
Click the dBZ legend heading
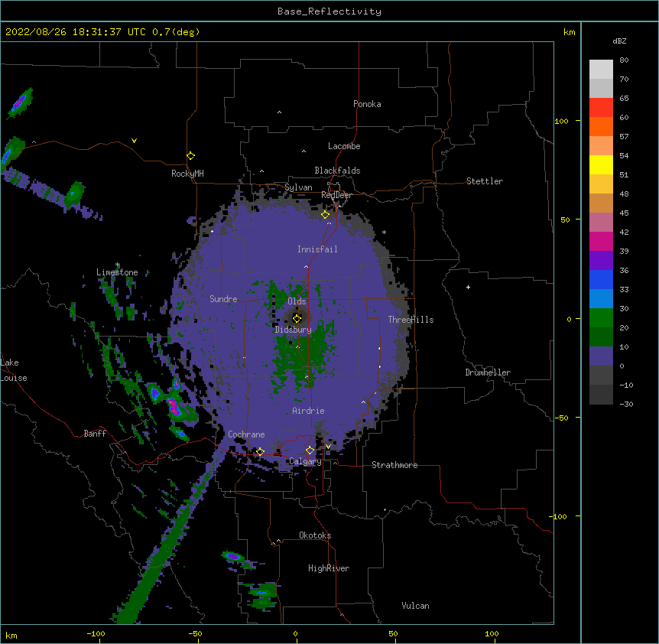[x=619, y=41]
